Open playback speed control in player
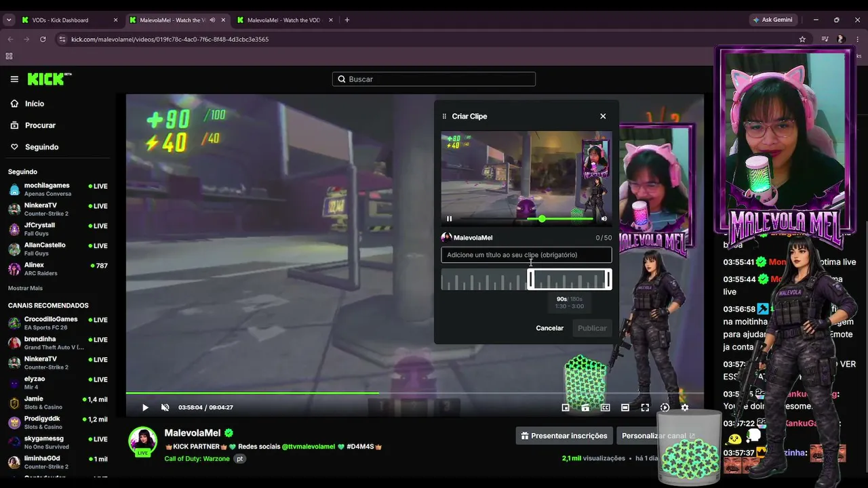The width and height of the screenshot is (868, 488). [665, 407]
